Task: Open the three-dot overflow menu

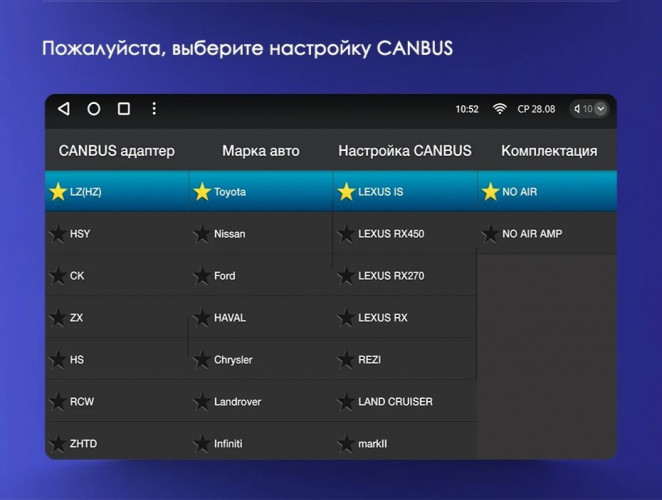Action: coord(154,109)
